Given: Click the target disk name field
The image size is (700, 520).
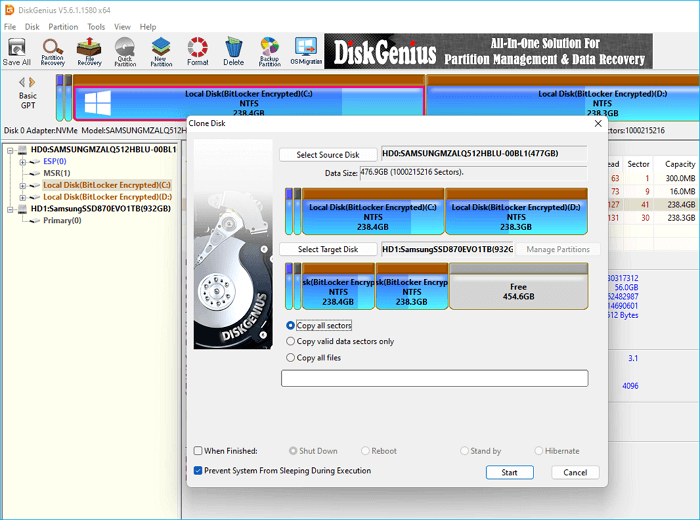Looking at the screenshot, I should click(447, 249).
